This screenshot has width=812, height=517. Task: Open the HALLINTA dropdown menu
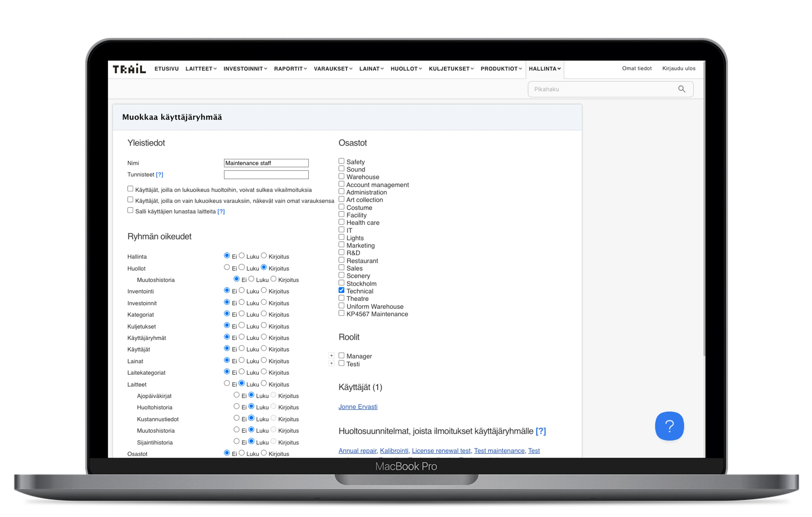tap(544, 69)
